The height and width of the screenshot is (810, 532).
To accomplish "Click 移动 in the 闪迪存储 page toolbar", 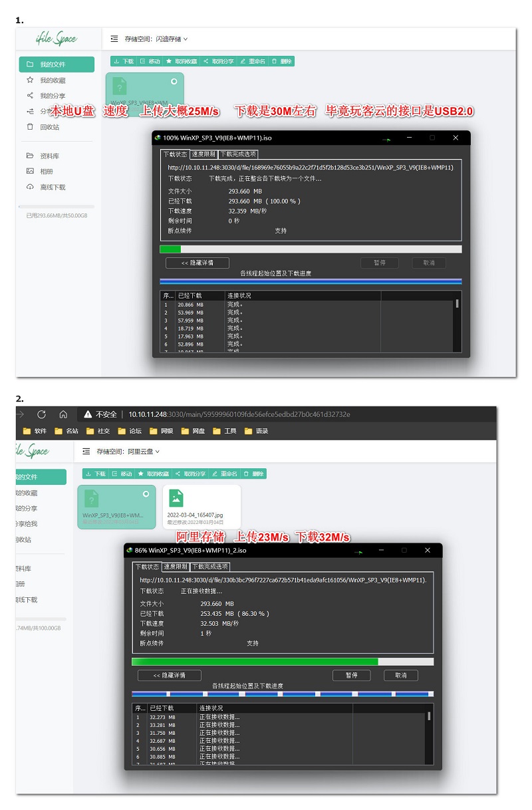I will (x=150, y=61).
